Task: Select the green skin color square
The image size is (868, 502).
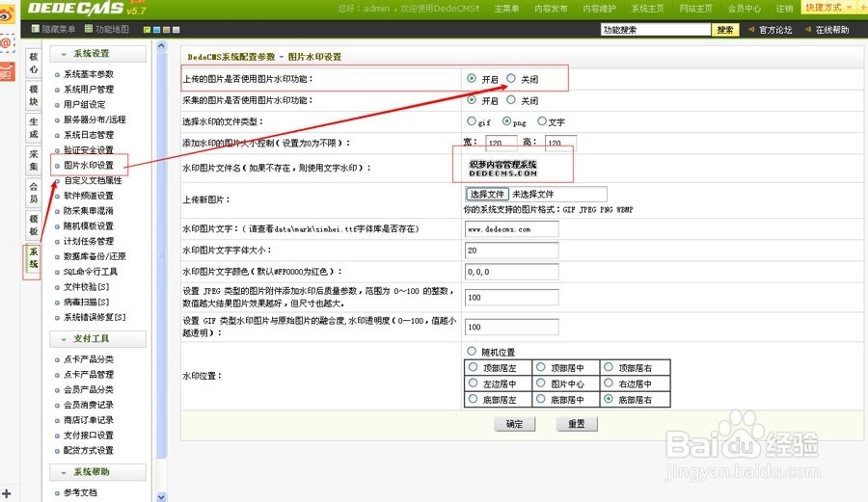Action: (x=147, y=30)
